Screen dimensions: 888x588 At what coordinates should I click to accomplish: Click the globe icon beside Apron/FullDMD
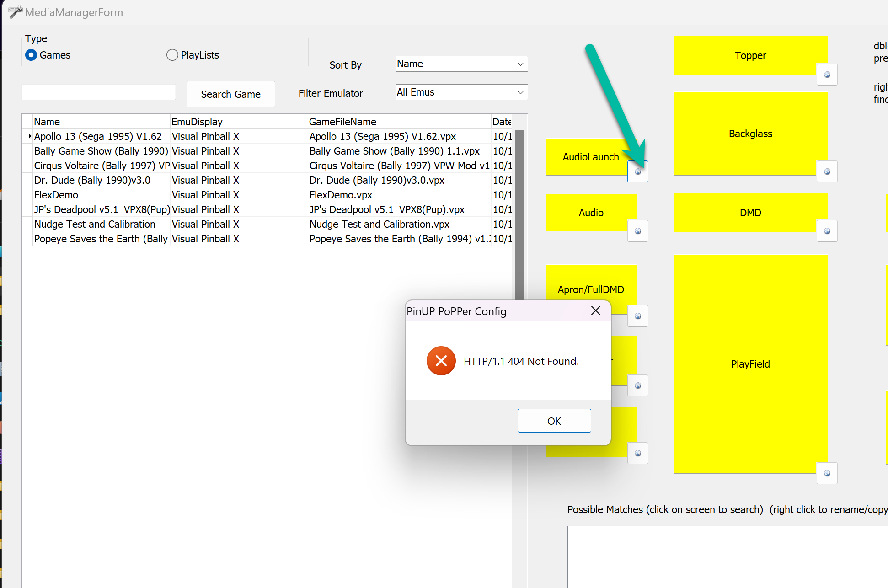click(637, 316)
